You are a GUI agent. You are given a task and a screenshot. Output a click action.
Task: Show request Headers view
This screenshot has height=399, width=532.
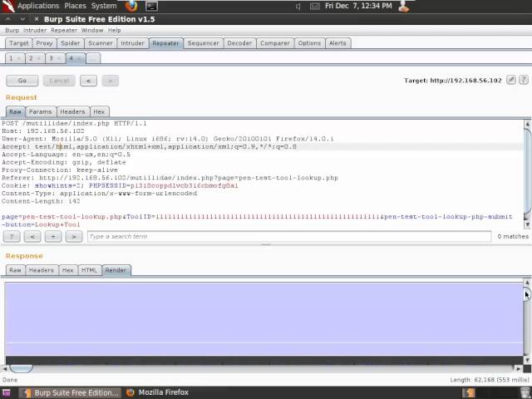(x=72, y=111)
